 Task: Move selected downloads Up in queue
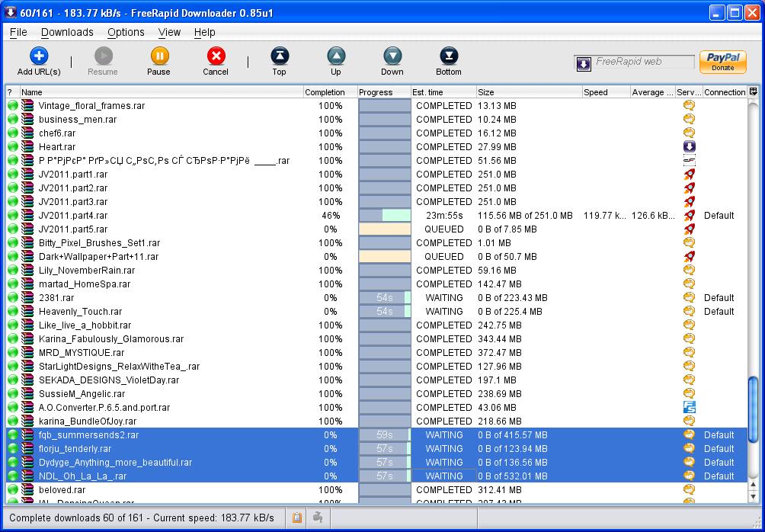pyautogui.click(x=336, y=56)
